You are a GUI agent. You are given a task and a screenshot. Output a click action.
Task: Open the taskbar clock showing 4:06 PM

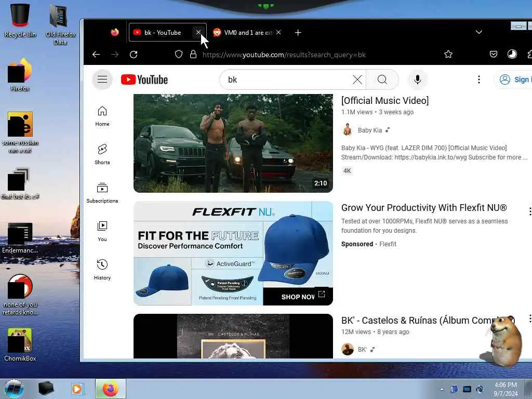506,389
